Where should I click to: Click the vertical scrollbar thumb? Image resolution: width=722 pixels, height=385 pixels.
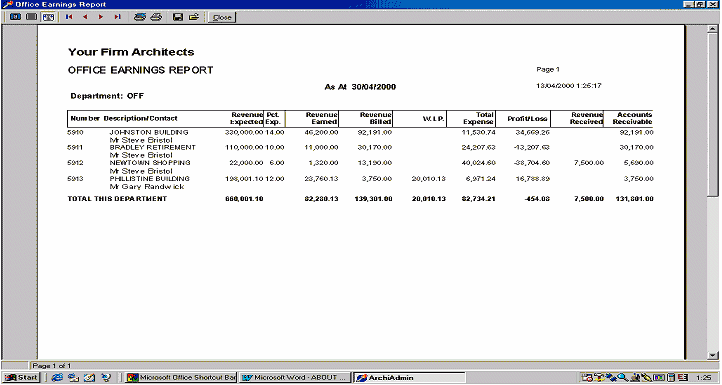point(713,115)
